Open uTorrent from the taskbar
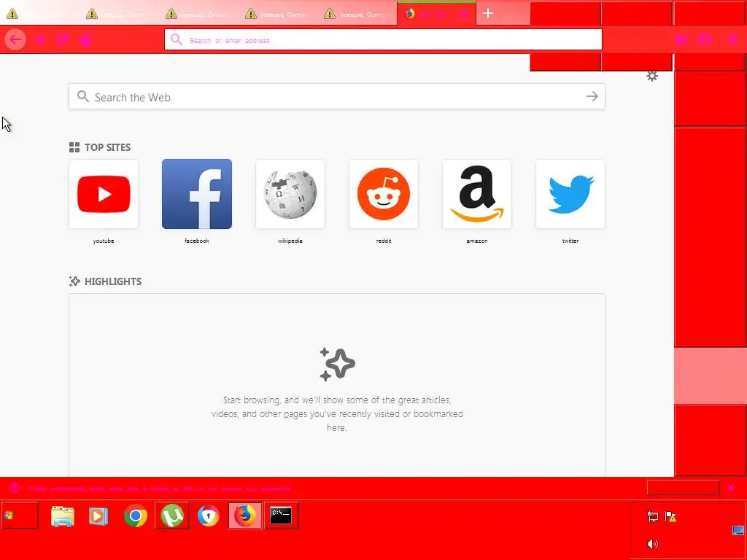 pos(172,516)
